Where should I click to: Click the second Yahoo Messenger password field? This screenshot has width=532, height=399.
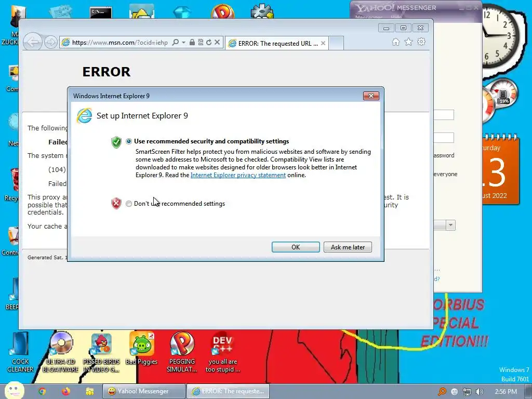[444, 138]
